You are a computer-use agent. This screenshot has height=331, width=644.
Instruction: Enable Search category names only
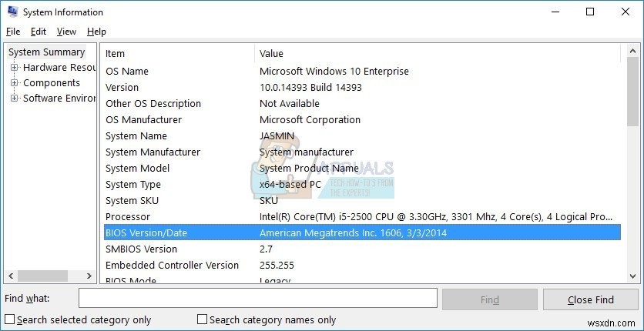203,319
